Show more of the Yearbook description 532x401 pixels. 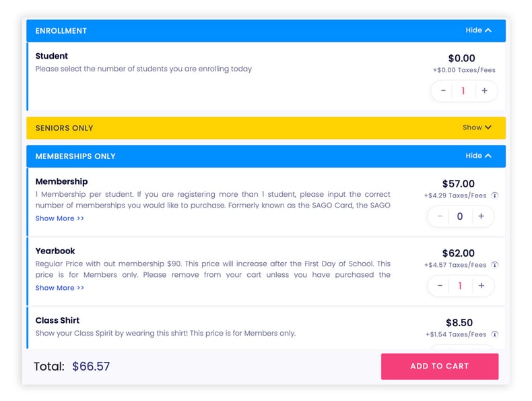pyautogui.click(x=60, y=288)
